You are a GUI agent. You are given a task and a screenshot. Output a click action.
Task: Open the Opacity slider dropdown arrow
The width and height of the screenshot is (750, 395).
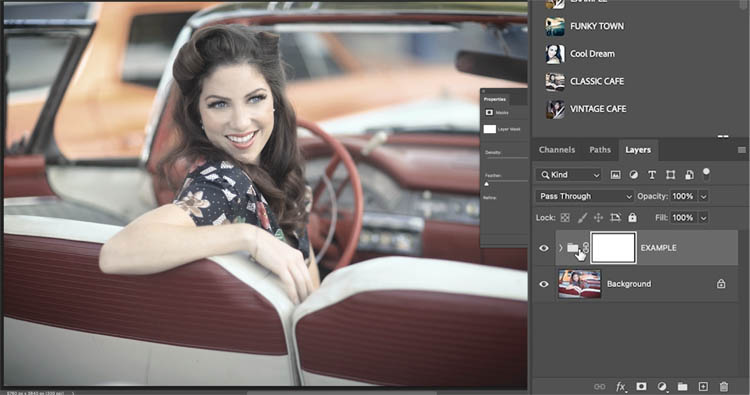tap(703, 196)
